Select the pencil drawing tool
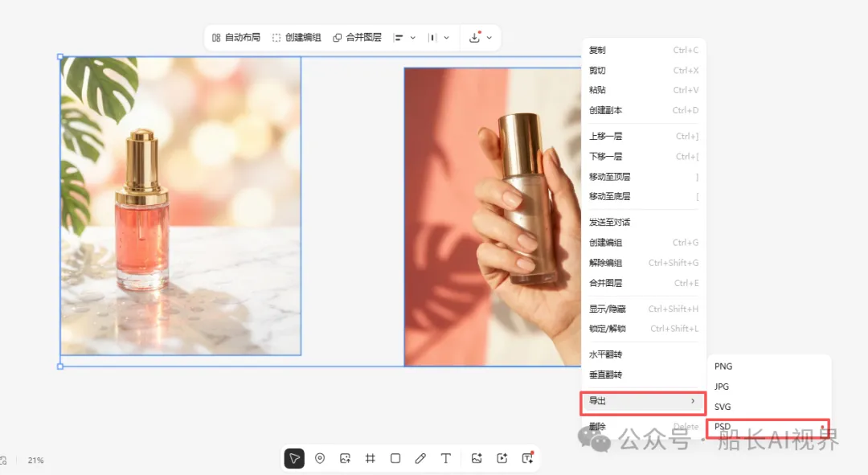This screenshot has width=868, height=475. click(x=420, y=458)
